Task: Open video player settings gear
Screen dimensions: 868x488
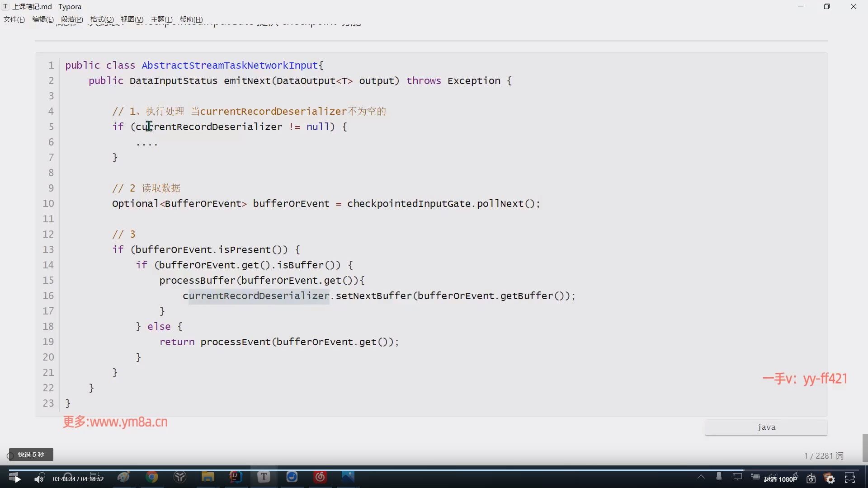Action: click(830, 479)
